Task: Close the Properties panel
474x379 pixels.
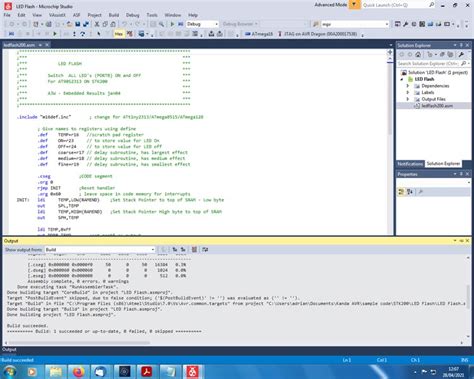Action: (467, 174)
